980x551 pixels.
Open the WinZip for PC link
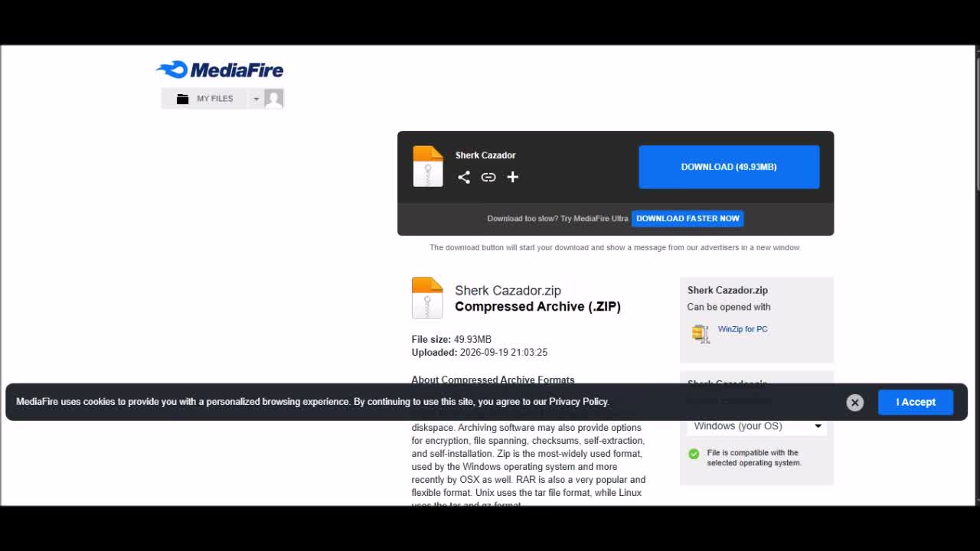pos(743,329)
